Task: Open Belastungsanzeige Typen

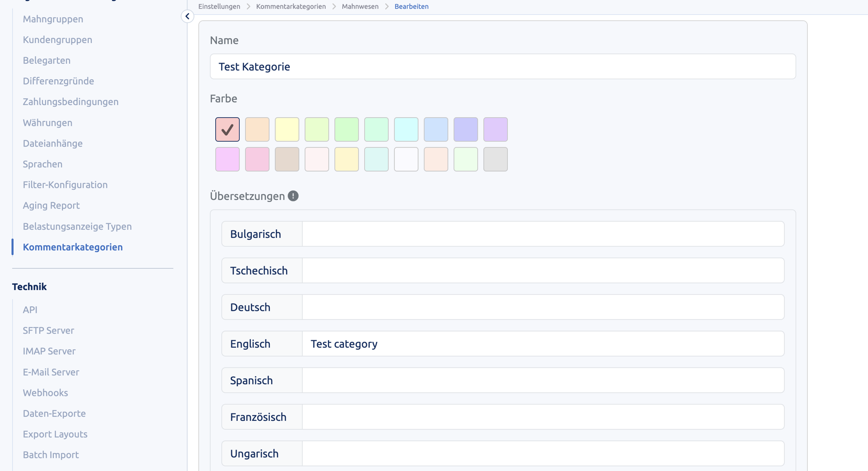Action: point(77,226)
